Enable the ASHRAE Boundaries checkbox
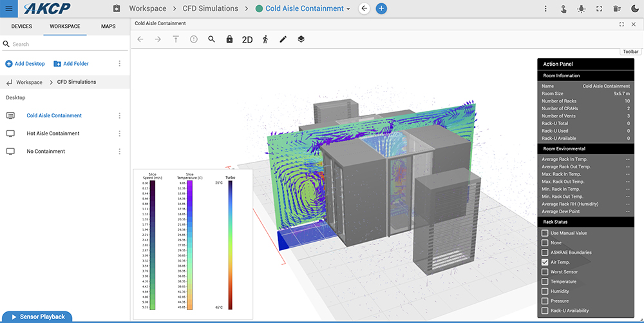Screen dimensions: 644x323 545,252
